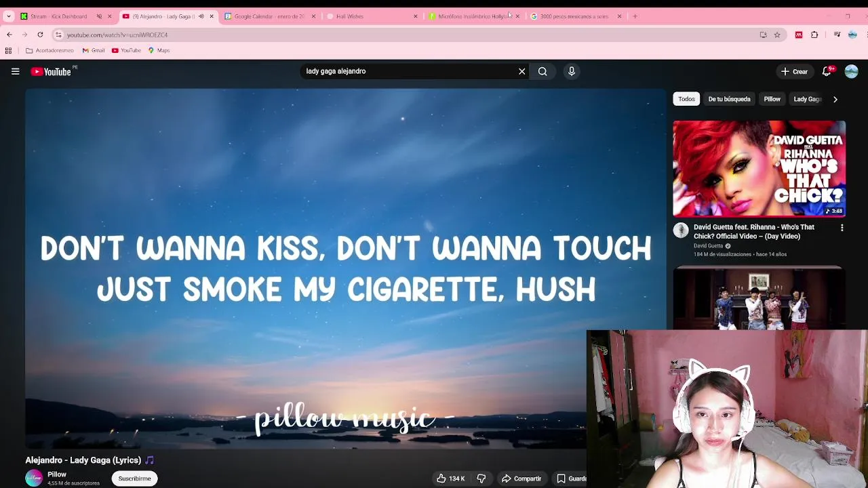Screen dimensions: 868x488
Task: Expand the Chrome tab search dropdown
Action: tap(9, 16)
